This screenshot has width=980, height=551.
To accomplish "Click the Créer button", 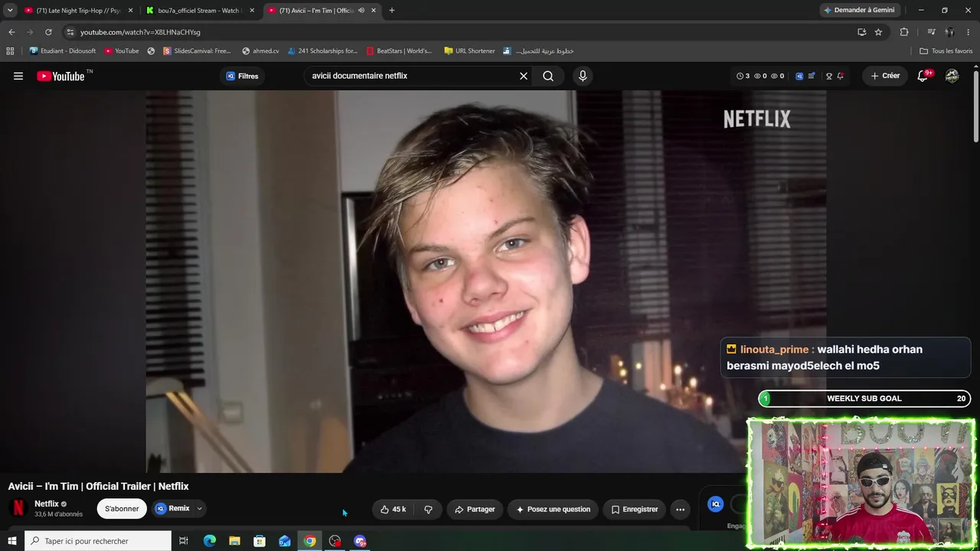I will point(885,76).
